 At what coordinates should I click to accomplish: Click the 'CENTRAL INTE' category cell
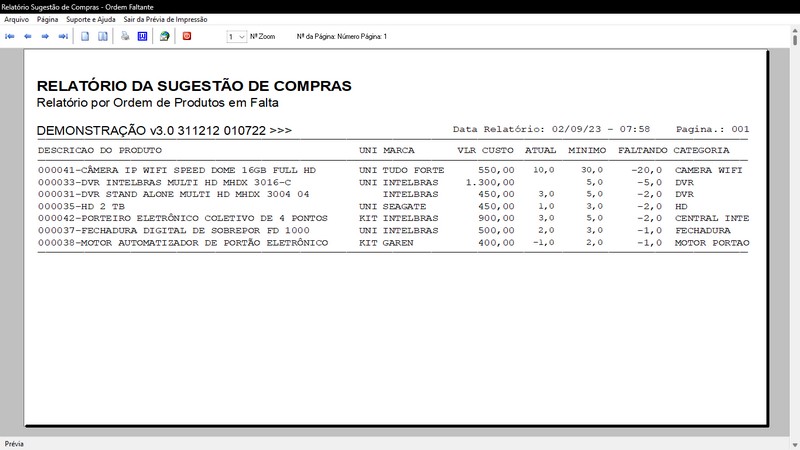[x=712, y=218]
